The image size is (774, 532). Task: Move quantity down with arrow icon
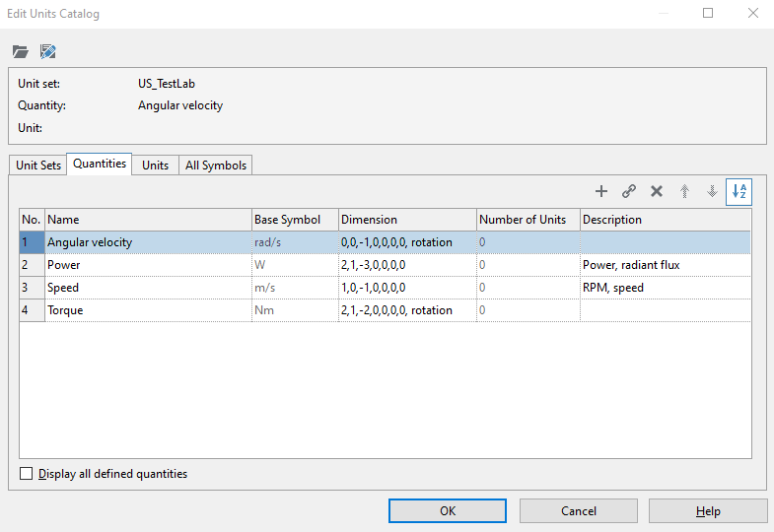(x=712, y=191)
